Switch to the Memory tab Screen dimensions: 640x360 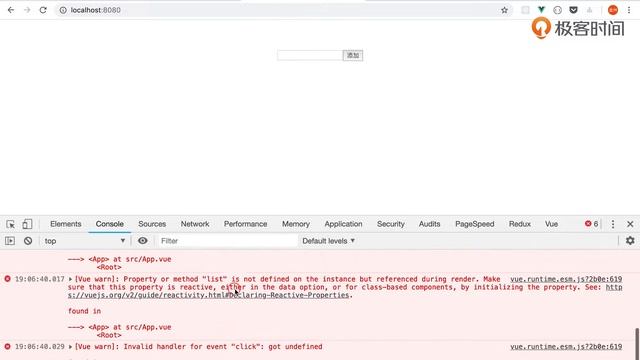(296, 224)
